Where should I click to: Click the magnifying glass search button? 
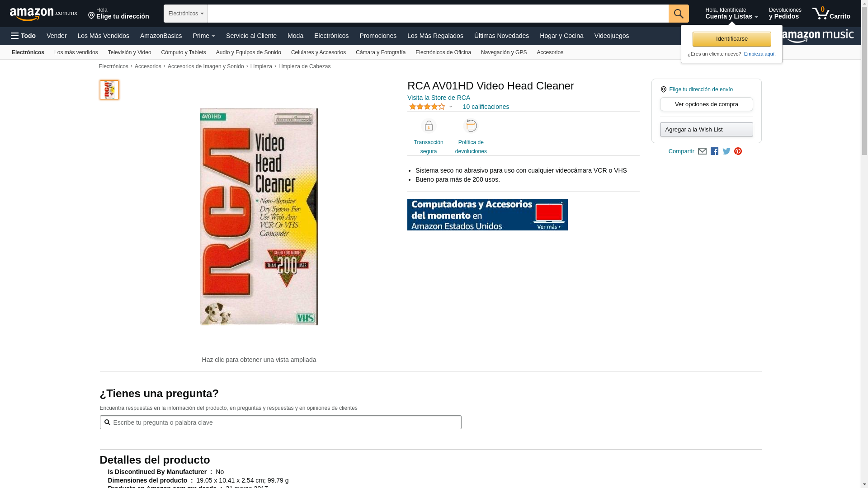tap(679, 14)
